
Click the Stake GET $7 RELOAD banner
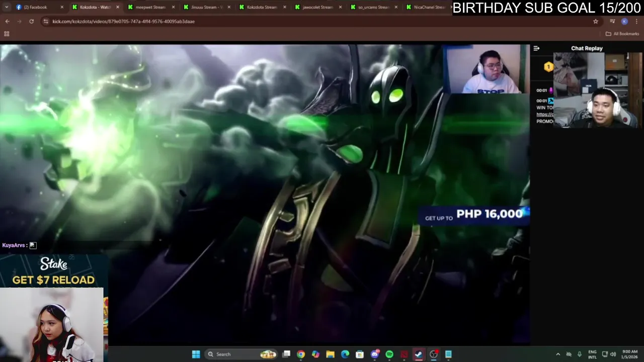(53, 270)
